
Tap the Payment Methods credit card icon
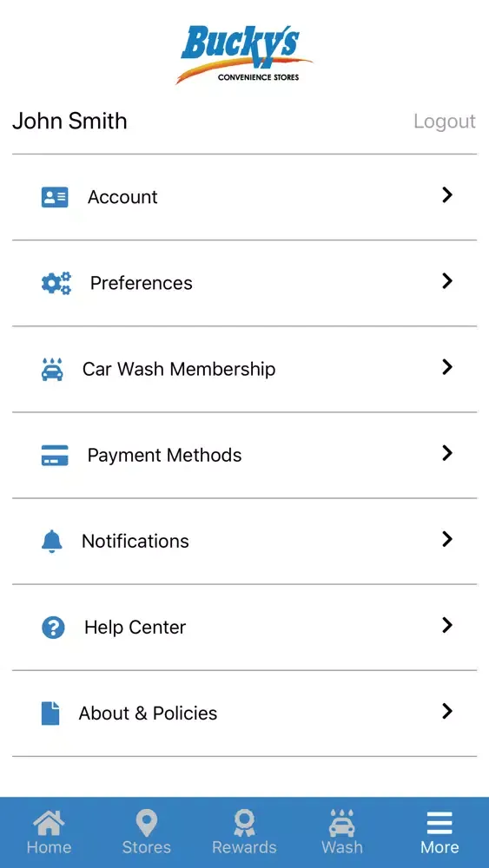[x=54, y=455]
